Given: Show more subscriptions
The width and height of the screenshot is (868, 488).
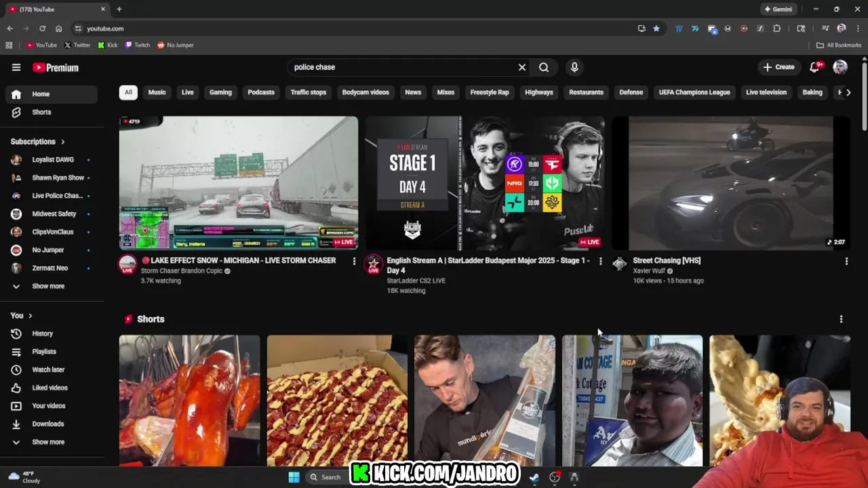Looking at the screenshot, I should click(x=52, y=286).
